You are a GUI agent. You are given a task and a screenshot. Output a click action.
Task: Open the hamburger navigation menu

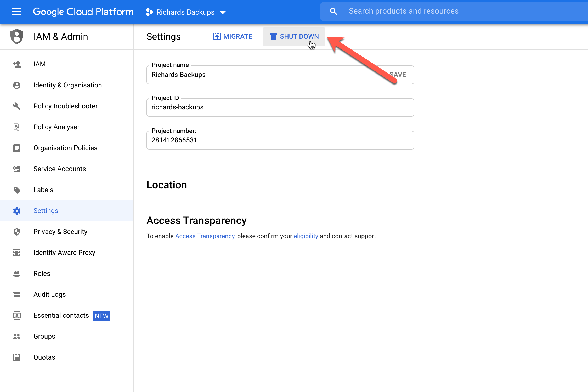click(x=17, y=12)
